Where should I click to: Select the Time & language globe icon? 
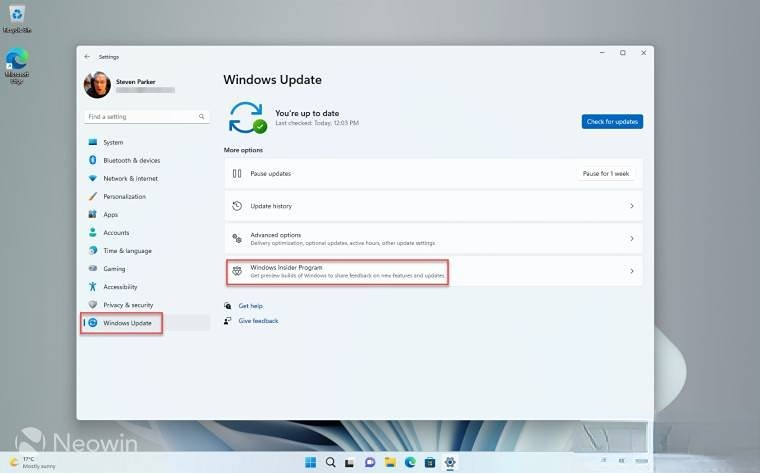(93, 251)
